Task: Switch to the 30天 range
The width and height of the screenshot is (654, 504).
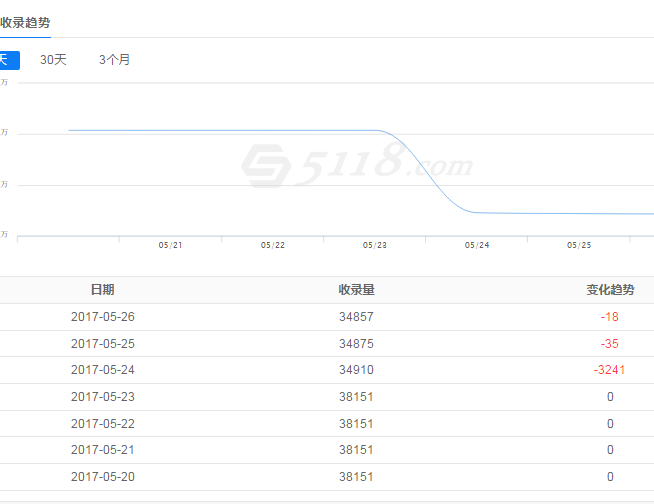Action: (x=53, y=60)
